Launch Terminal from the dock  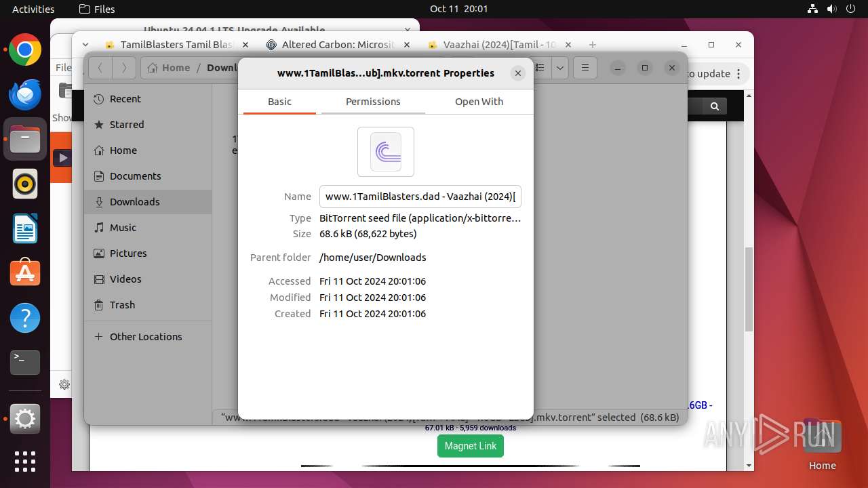[25, 363]
